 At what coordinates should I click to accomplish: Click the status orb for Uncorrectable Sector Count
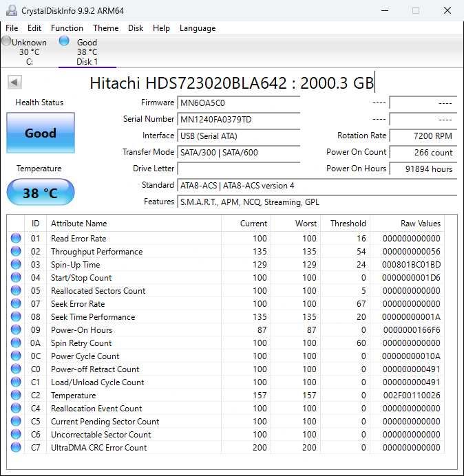[x=16, y=434]
